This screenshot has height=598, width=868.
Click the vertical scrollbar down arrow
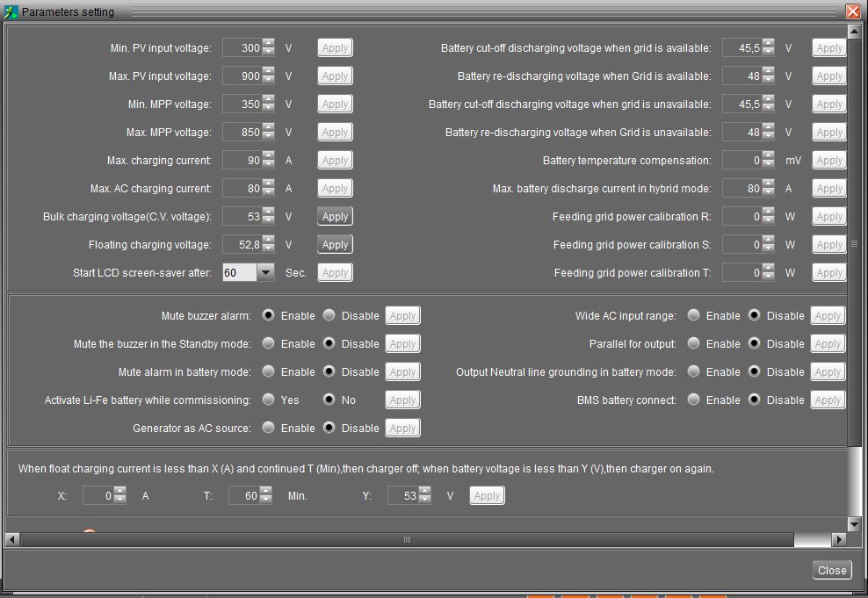[x=854, y=524]
